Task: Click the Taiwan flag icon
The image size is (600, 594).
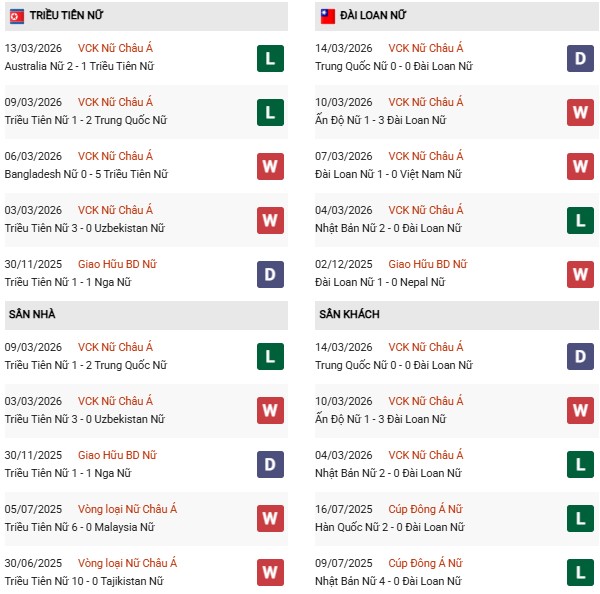Action: [x=327, y=16]
